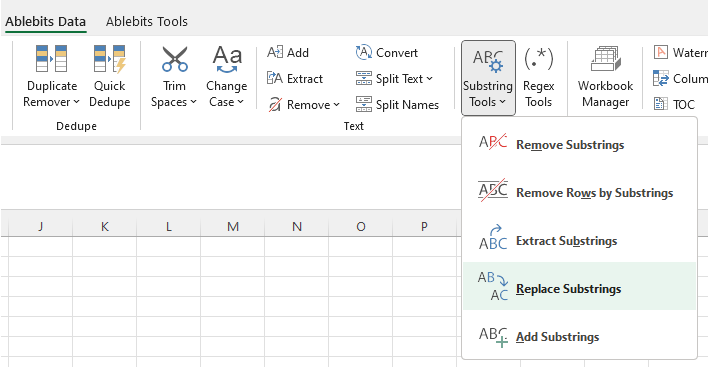Click the Substring Tools icon

point(488,60)
